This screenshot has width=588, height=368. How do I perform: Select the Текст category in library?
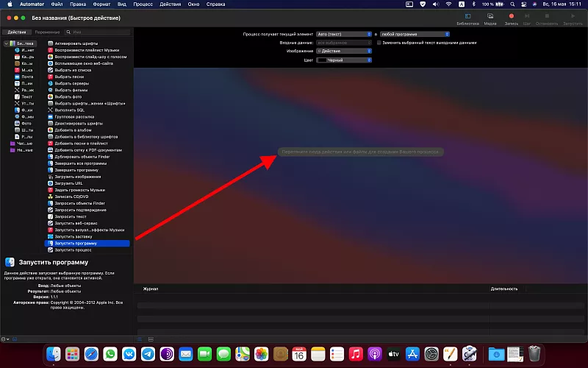[26, 96]
